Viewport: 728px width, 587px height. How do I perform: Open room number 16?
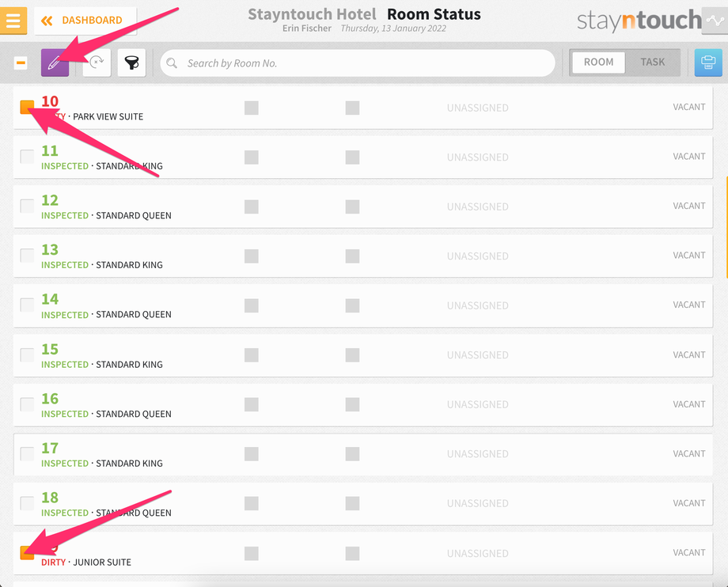50,399
